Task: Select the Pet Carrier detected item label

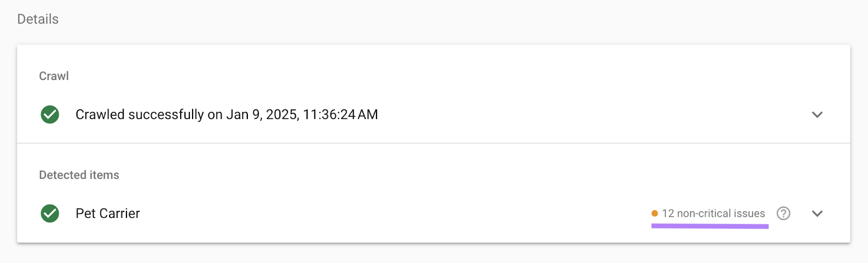Action: 107,214
